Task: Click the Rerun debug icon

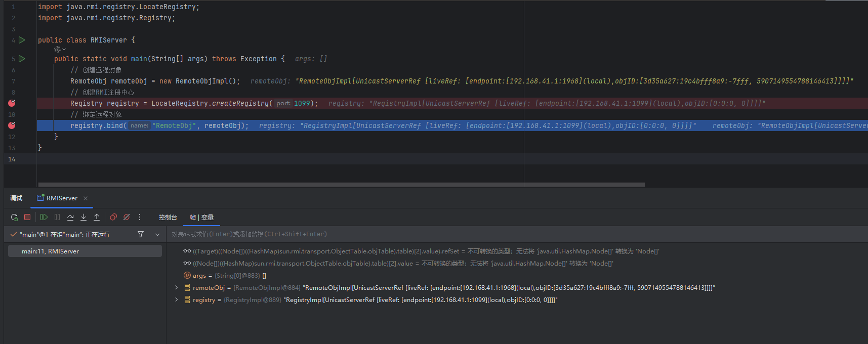Action: (x=14, y=217)
